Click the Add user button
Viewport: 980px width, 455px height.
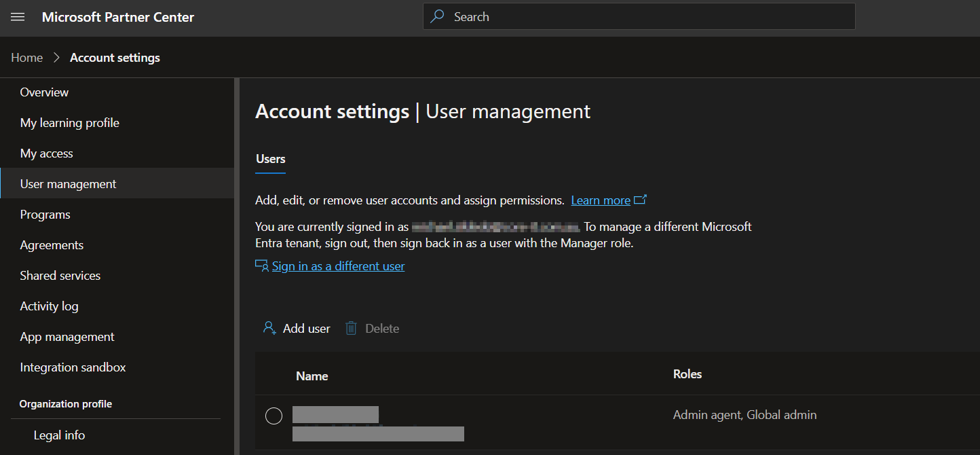point(296,328)
